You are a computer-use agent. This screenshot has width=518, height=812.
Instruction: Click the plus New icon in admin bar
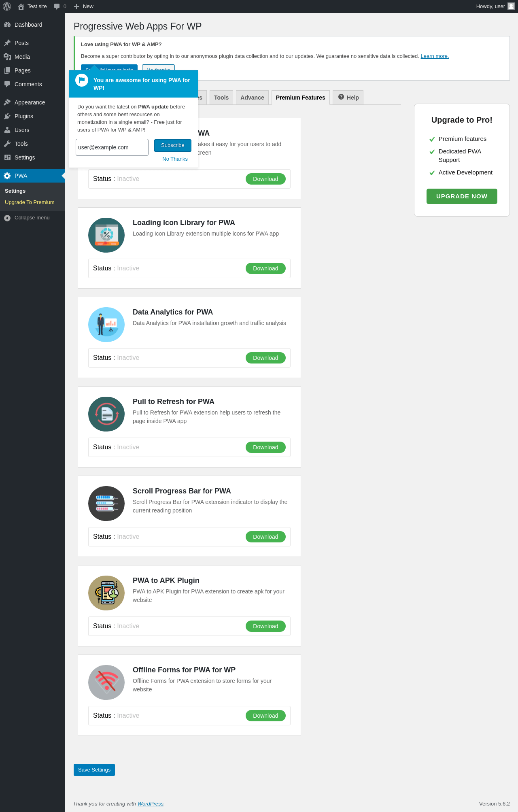click(76, 6)
